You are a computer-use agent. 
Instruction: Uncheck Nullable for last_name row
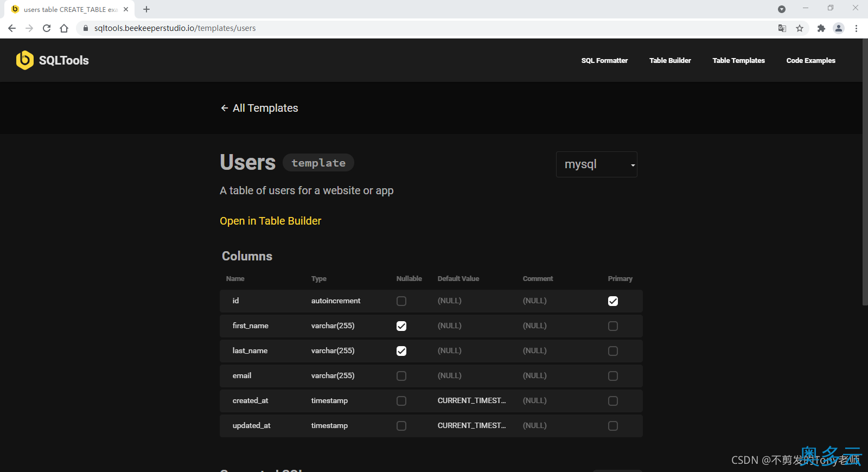pyautogui.click(x=401, y=351)
